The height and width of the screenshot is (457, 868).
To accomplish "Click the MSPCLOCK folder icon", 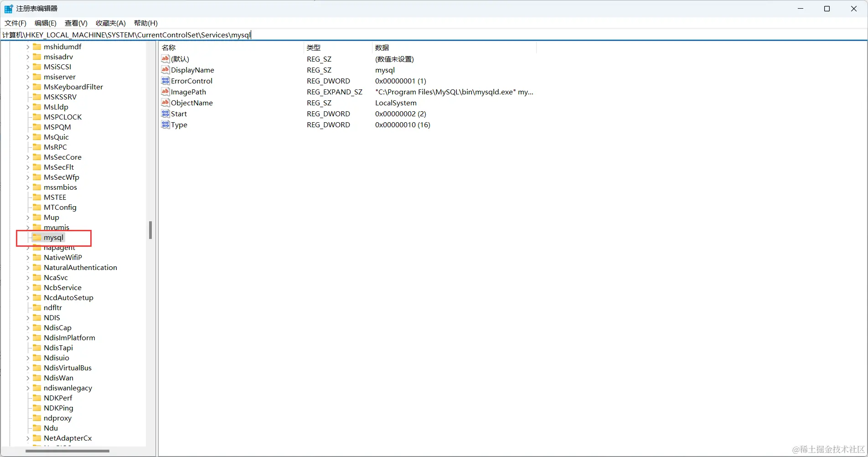I will pos(37,117).
